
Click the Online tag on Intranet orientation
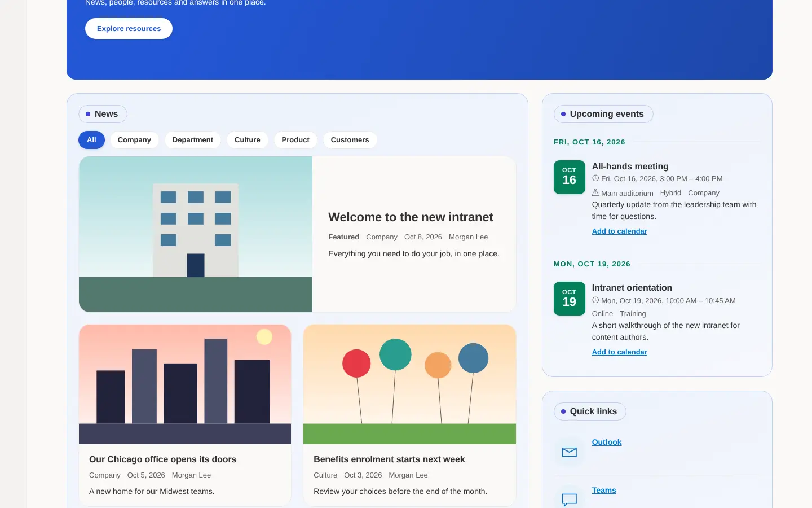[x=602, y=314]
